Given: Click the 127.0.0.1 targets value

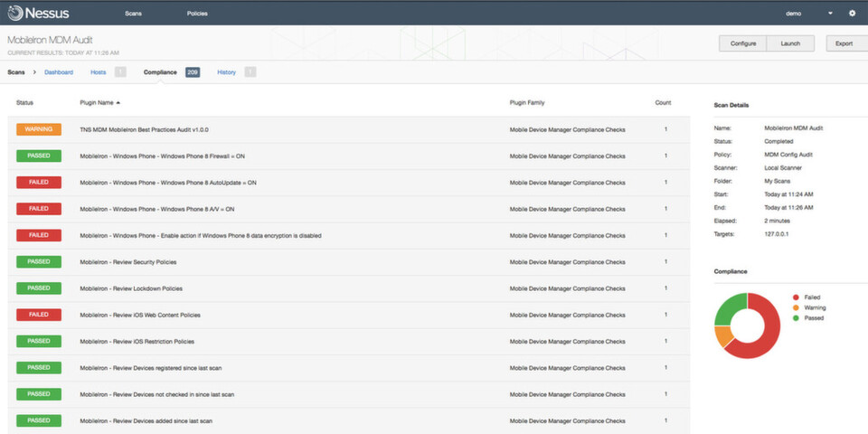Looking at the screenshot, I should [x=776, y=234].
